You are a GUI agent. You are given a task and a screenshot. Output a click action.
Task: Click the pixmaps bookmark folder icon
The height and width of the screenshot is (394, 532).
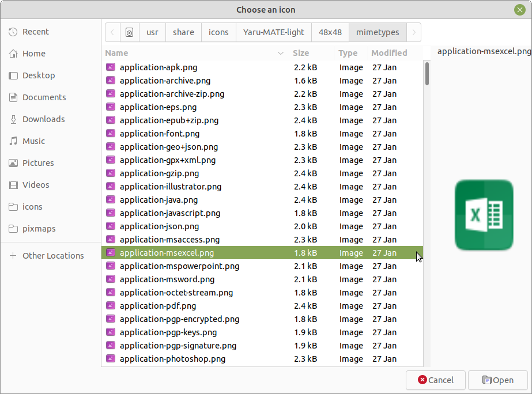(13, 229)
